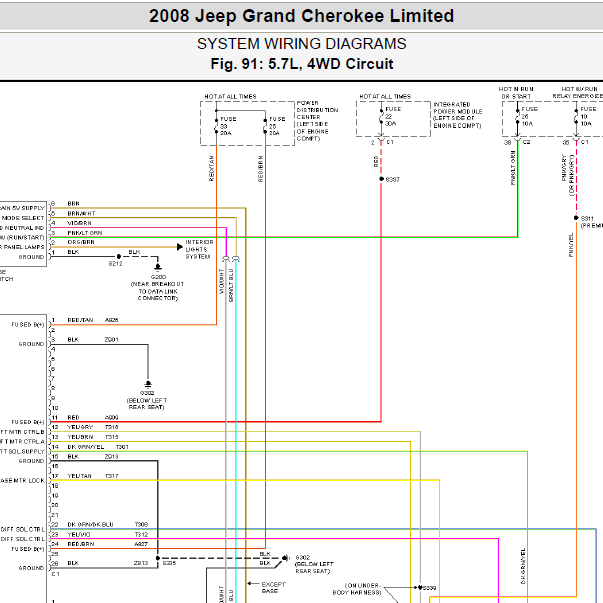Click the S339 splice label
Image resolution: width=603 pixels, height=603 pixels.
tap(429, 588)
